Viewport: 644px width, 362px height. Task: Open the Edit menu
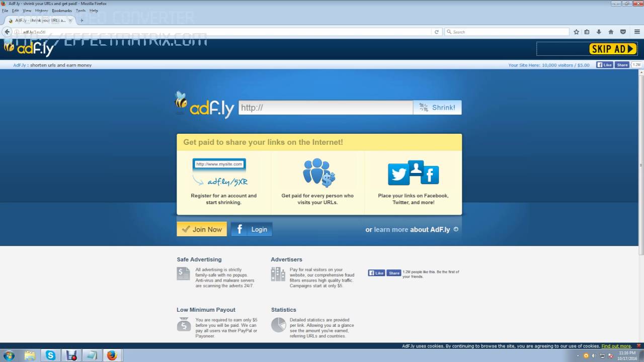click(x=16, y=11)
